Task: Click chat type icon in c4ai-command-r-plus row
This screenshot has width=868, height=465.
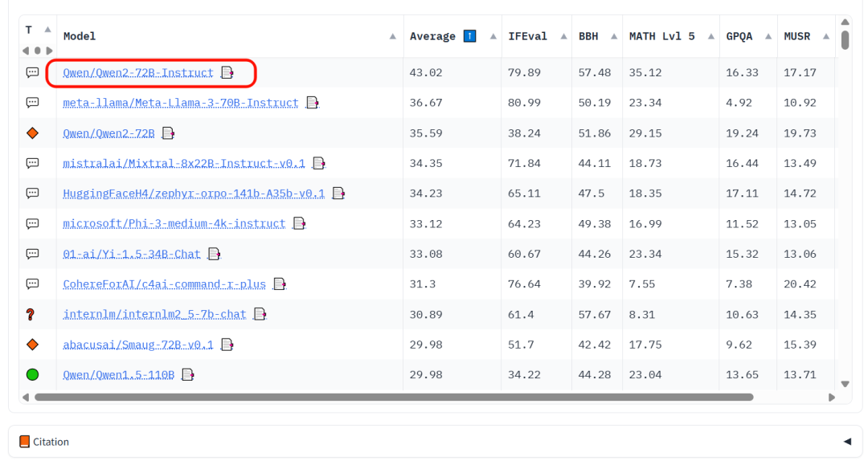Action: click(33, 284)
